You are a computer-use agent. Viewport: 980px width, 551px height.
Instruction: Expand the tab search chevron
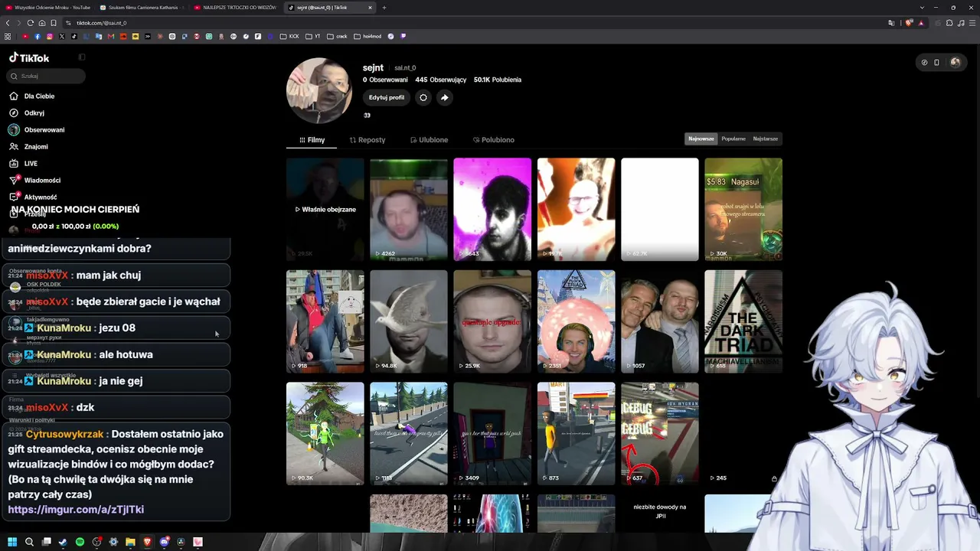923,8
